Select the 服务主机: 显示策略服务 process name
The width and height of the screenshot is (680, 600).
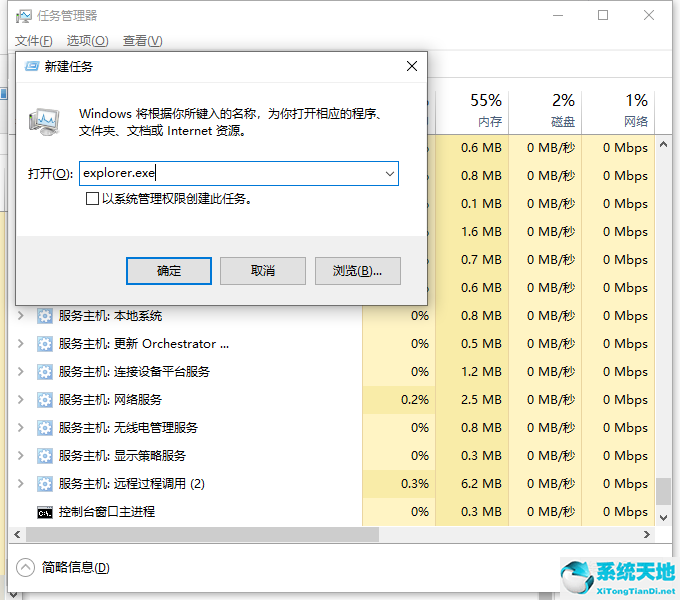[x=122, y=456]
